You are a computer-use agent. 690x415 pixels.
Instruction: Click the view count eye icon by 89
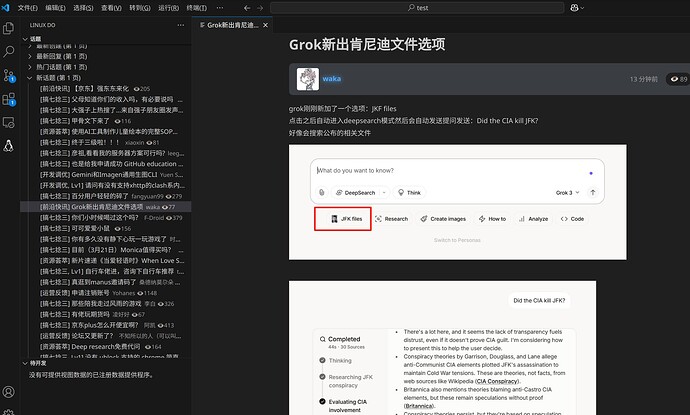pyautogui.click(x=674, y=79)
